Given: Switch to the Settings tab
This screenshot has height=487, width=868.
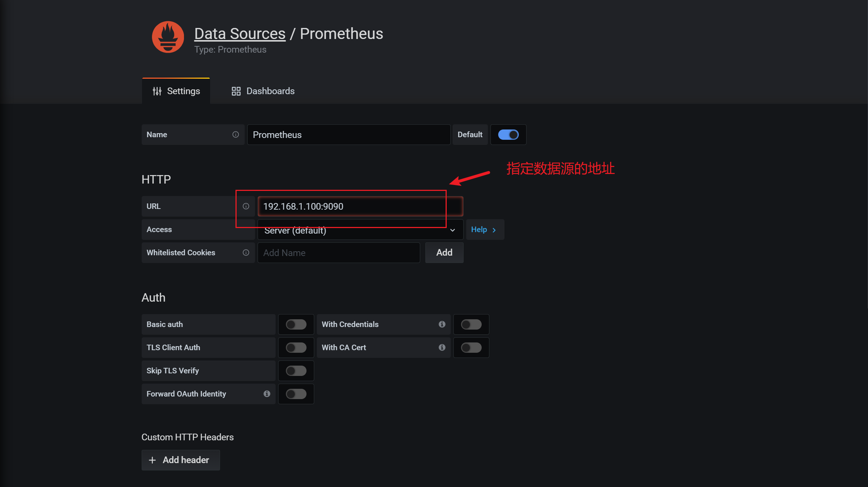Looking at the screenshot, I should (176, 91).
